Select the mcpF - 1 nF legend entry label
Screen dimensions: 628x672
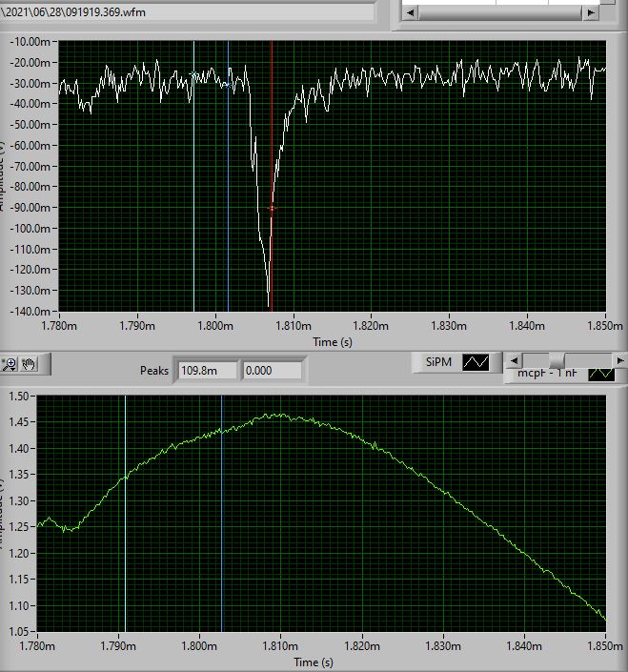coord(547,373)
